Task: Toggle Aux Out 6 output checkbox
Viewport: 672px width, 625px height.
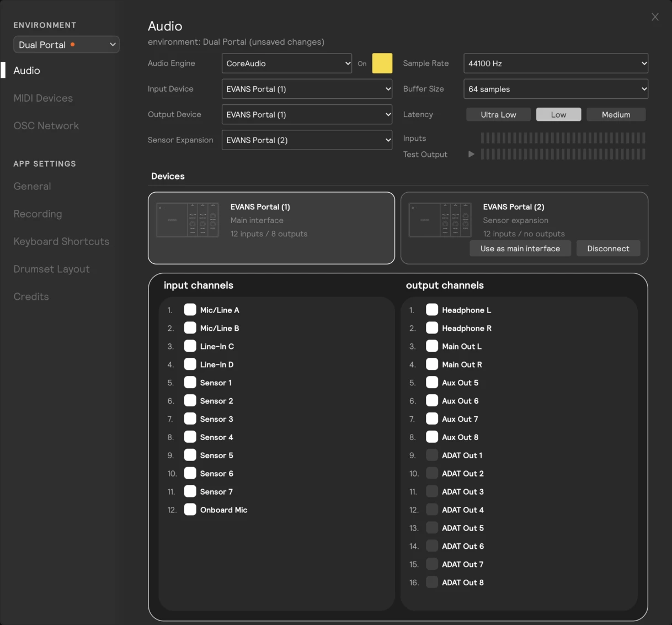Action: pos(432,401)
